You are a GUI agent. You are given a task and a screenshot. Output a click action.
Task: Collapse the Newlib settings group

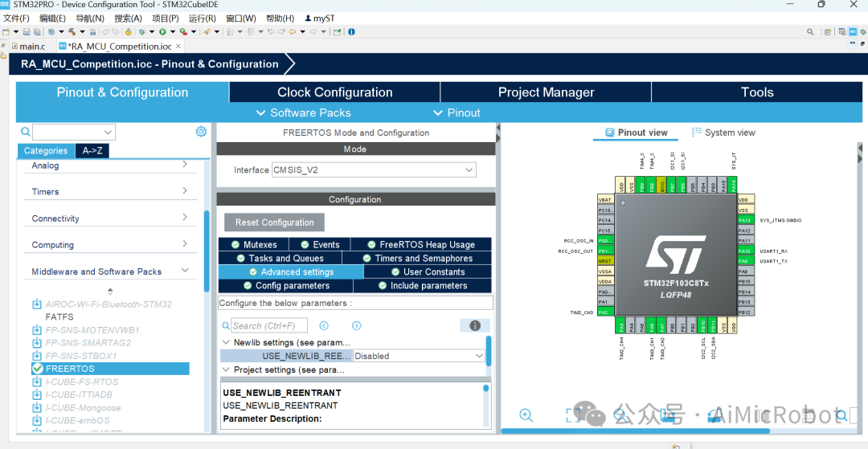click(226, 342)
